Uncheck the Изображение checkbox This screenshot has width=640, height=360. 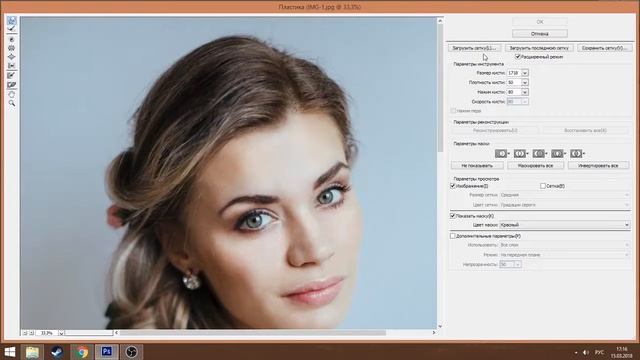(453, 186)
